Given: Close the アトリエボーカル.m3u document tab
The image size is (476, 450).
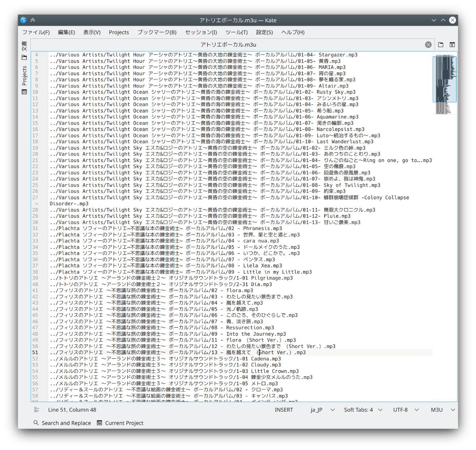Looking at the screenshot, I should click(x=428, y=45).
